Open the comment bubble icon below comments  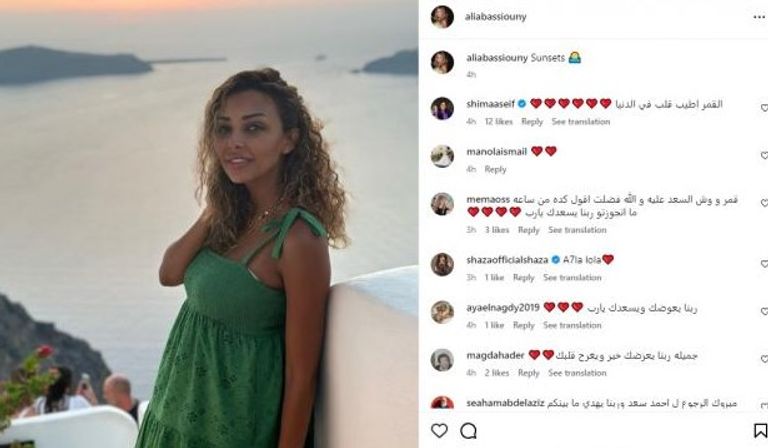click(x=469, y=431)
